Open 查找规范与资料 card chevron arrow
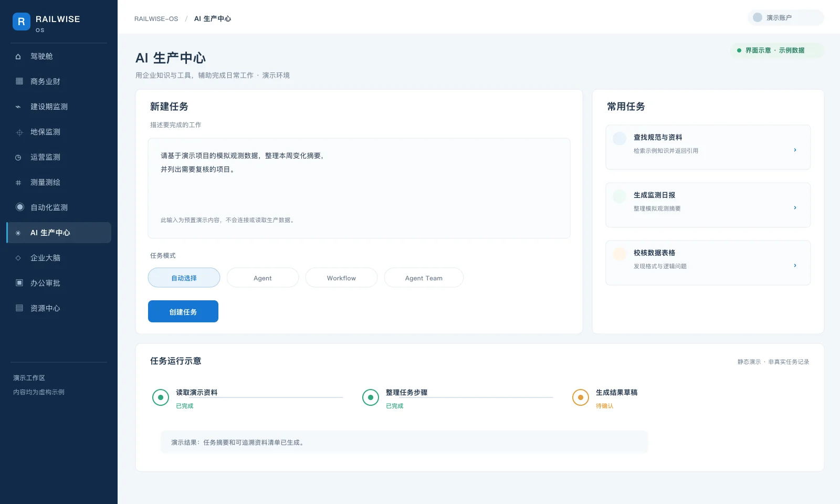This screenshot has width=840, height=504. (x=795, y=150)
